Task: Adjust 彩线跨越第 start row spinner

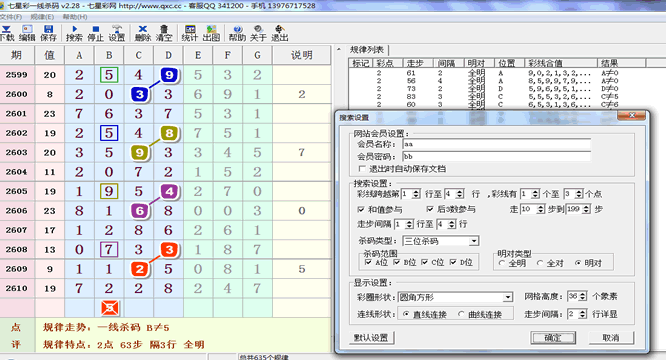Action: (416, 194)
